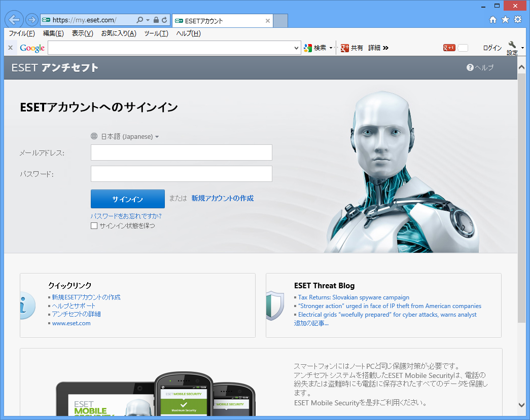Open ツール(T) menu
The height and width of the screenshot is (420, 530).
click(x=156, y=33)
